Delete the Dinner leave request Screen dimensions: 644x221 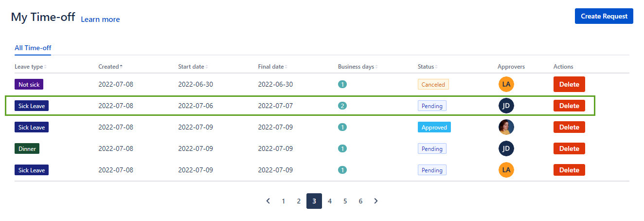[x=569, y=148]
